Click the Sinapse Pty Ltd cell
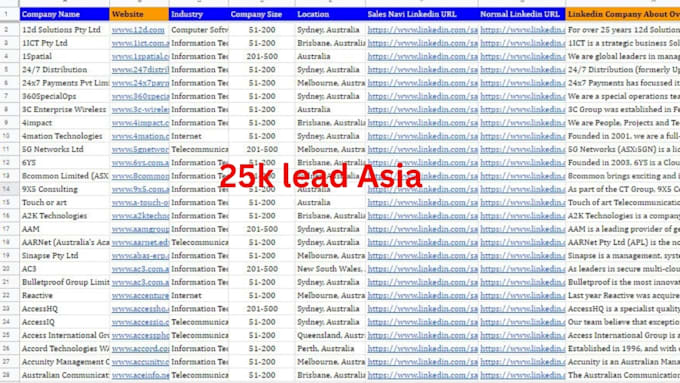 pyautogui.click(x=64, y=255)
